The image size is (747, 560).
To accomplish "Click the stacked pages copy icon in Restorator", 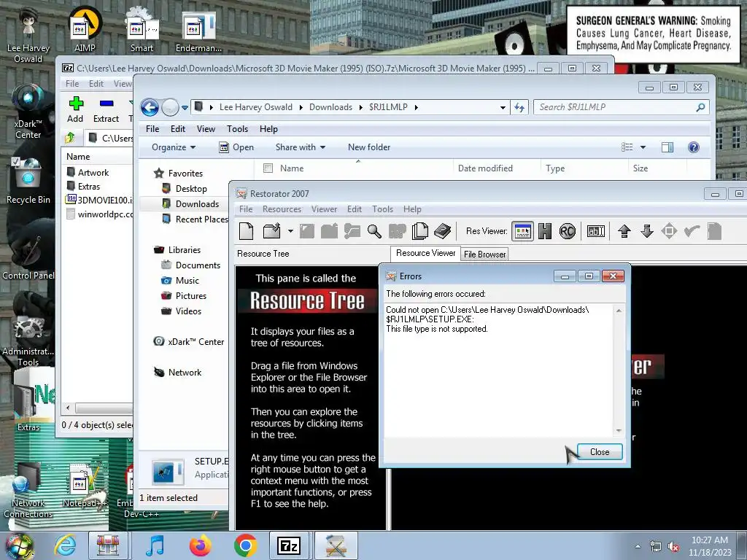I will tap(419, 231).
